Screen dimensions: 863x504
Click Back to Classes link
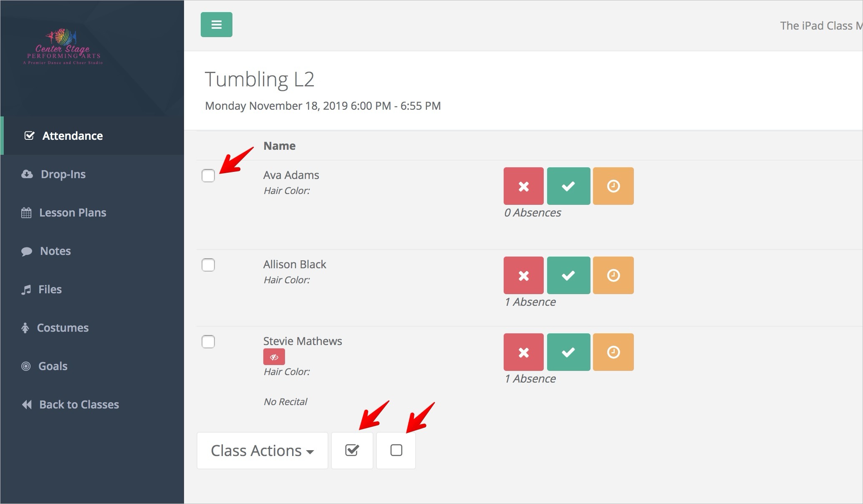click(x=78, y=404)
